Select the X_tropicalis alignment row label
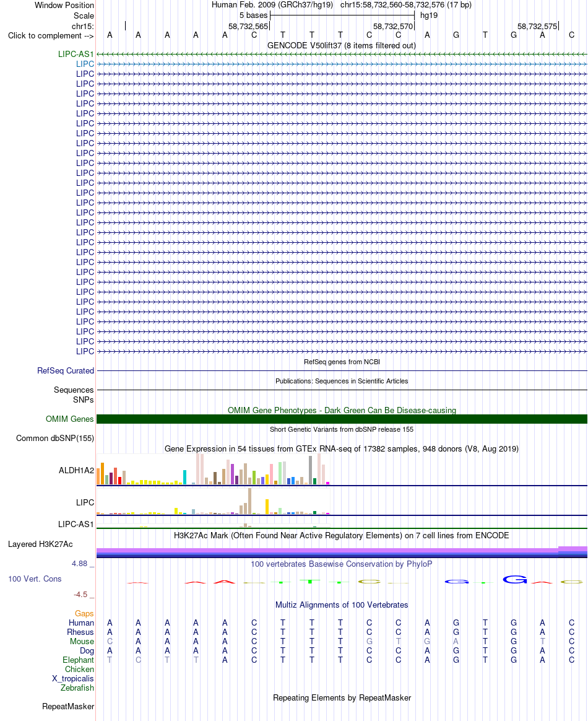Viewport: 588px width, 721px height. click(72, 679)
